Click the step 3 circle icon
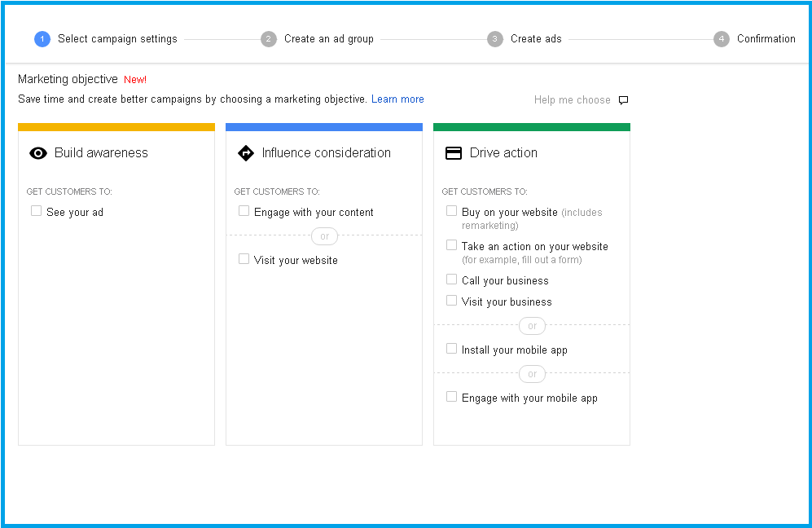Screen dimensions: 812x528 click(x=495, y=39)
